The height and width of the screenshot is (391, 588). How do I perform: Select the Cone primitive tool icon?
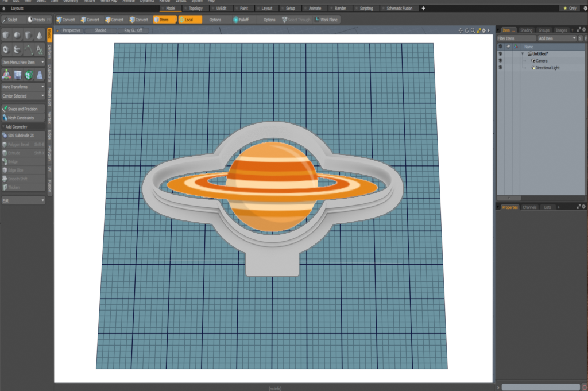pos(40,36)
